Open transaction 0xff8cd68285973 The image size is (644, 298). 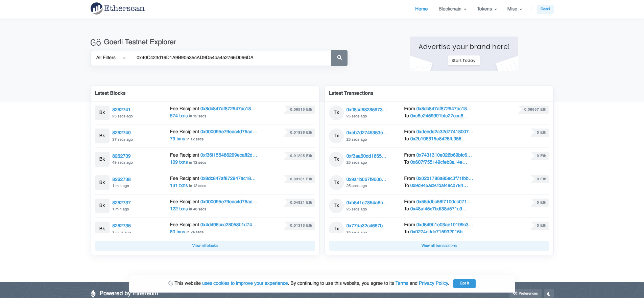[367, 110]
